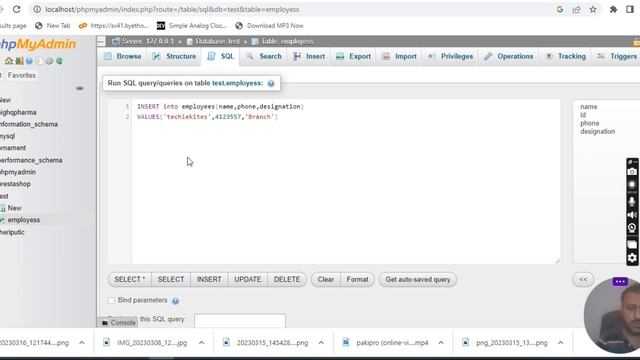Click the DELETE query template button

point(287,280)
